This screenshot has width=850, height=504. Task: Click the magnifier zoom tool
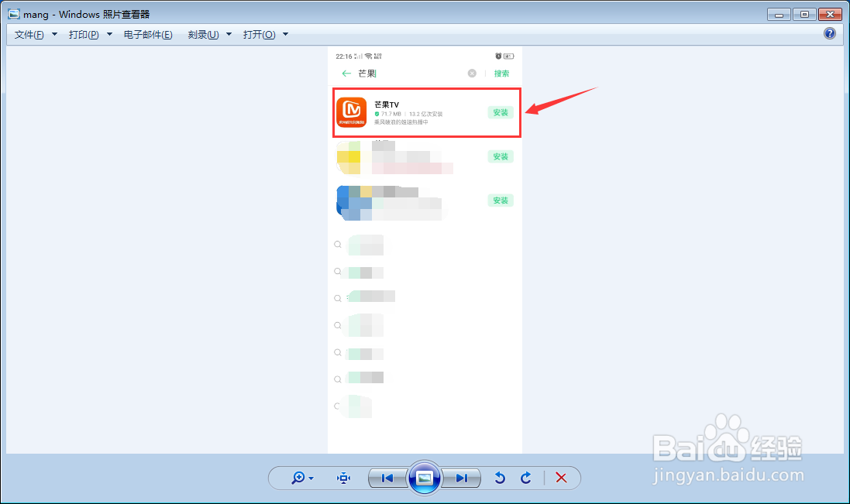click(x=298, y=478)
